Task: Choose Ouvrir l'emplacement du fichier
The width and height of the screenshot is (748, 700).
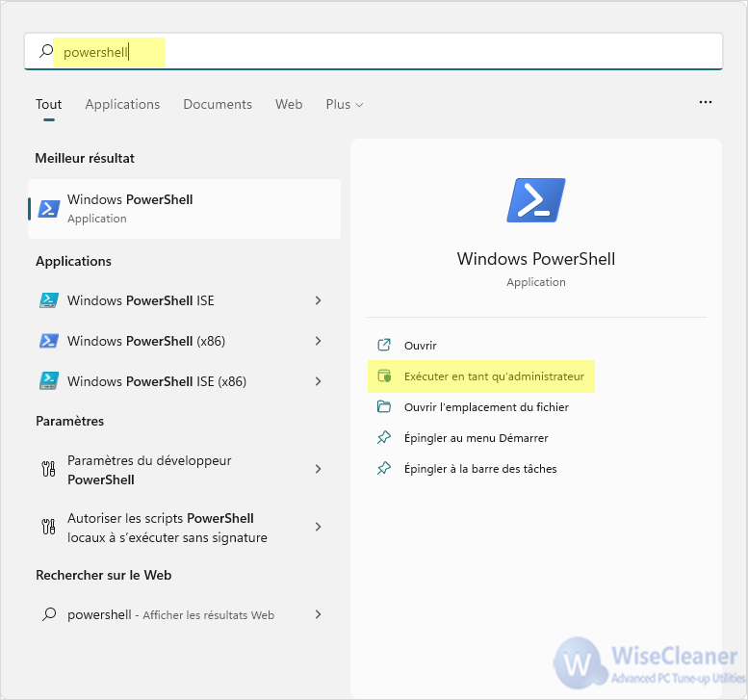Action: pos(486,407)
